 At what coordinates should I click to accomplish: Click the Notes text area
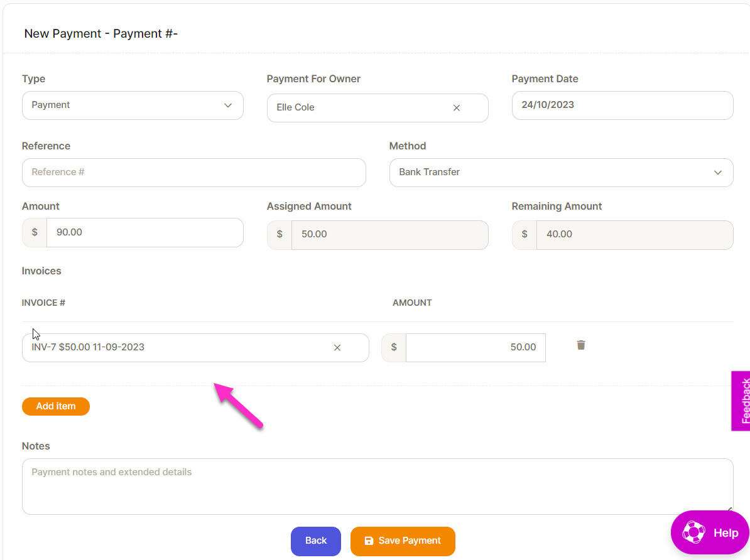(x=378, y=487)
